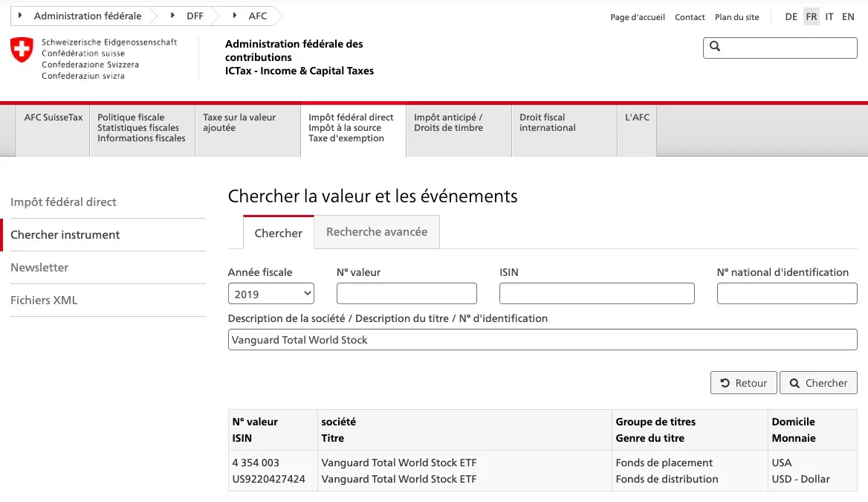Click the description field containing Vanguard Total World Stock
Screen dimensions: 868x502
(x=542, y=340)
